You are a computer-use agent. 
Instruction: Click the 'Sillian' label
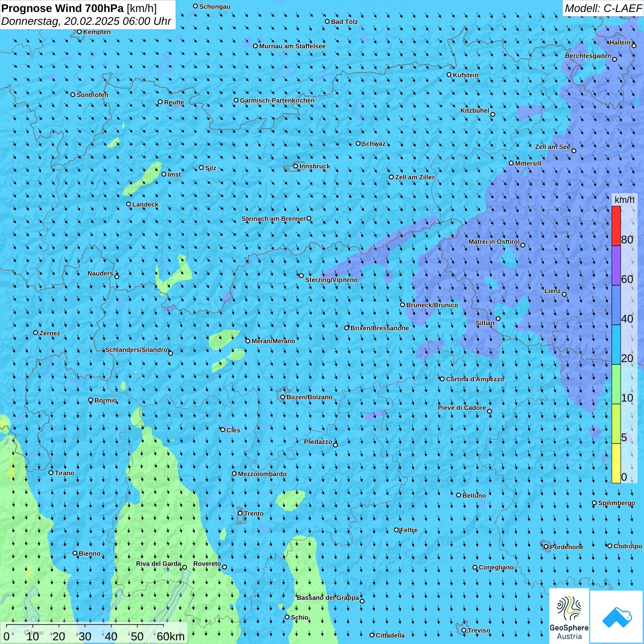[485, 323]
